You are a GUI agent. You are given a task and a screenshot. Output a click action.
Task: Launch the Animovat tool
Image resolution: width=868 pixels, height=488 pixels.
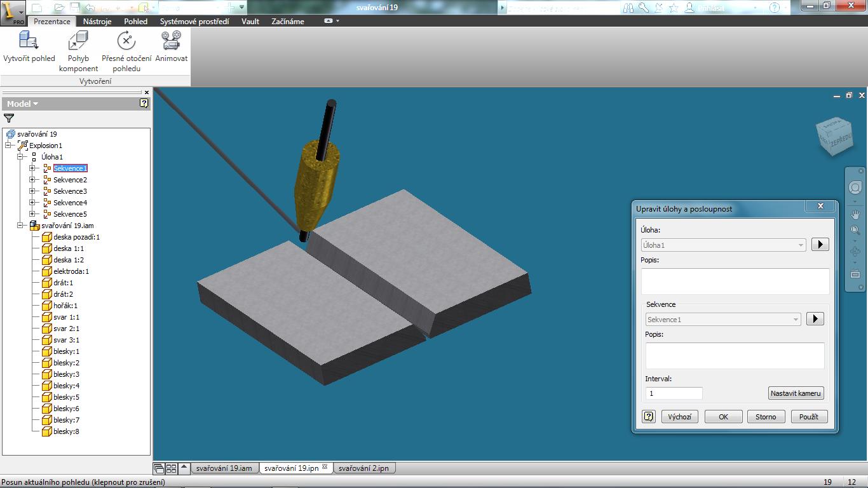(171, 48)
